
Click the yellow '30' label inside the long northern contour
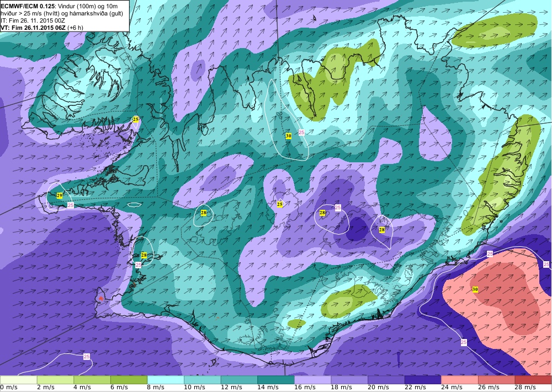click(288, 136)
